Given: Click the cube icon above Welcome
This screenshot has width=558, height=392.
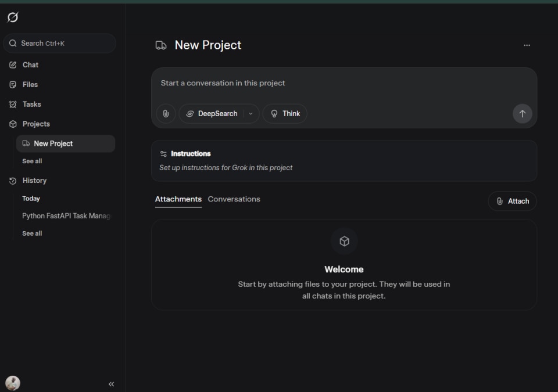Looking at the screenshot, I should [344, 241].
